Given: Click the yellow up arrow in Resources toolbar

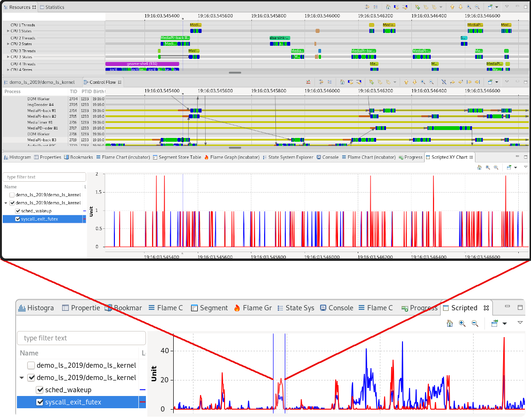Looking at the screenshot, I should click(x=452, y=7).
